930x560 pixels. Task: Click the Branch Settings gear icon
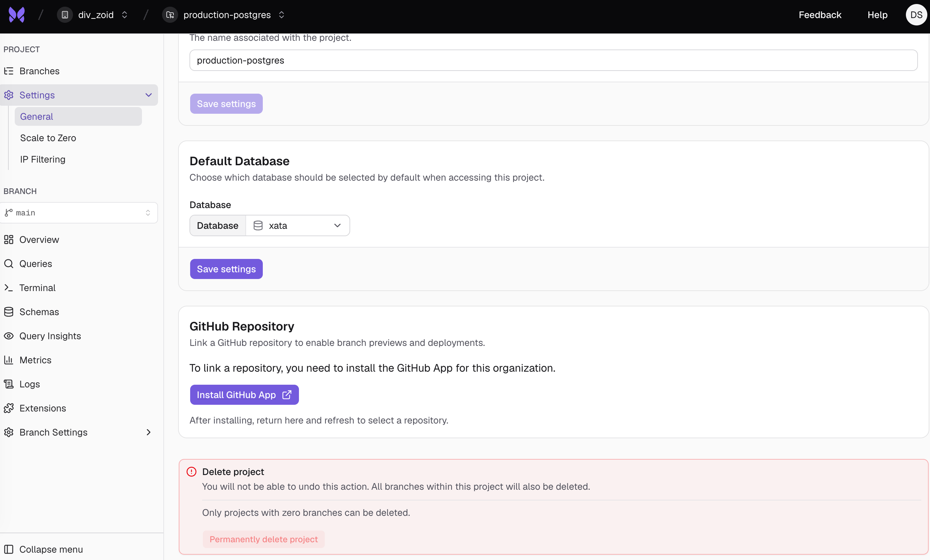click(9, 432)
